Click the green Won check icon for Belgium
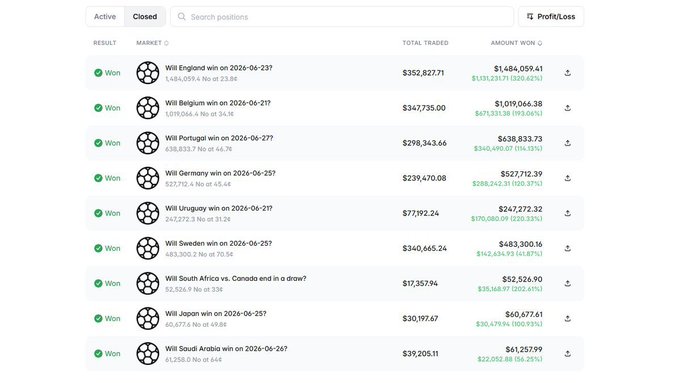This screenshot has width=680, height=383. (98, 108)
